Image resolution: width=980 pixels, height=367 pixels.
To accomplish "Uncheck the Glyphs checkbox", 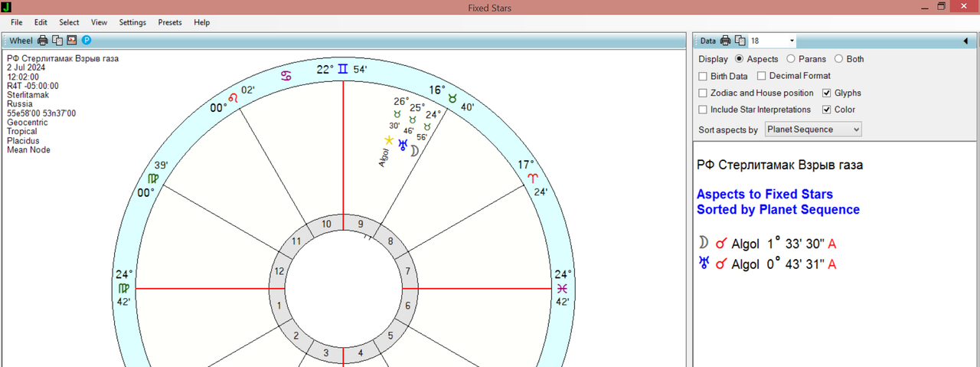I will 827,93.
